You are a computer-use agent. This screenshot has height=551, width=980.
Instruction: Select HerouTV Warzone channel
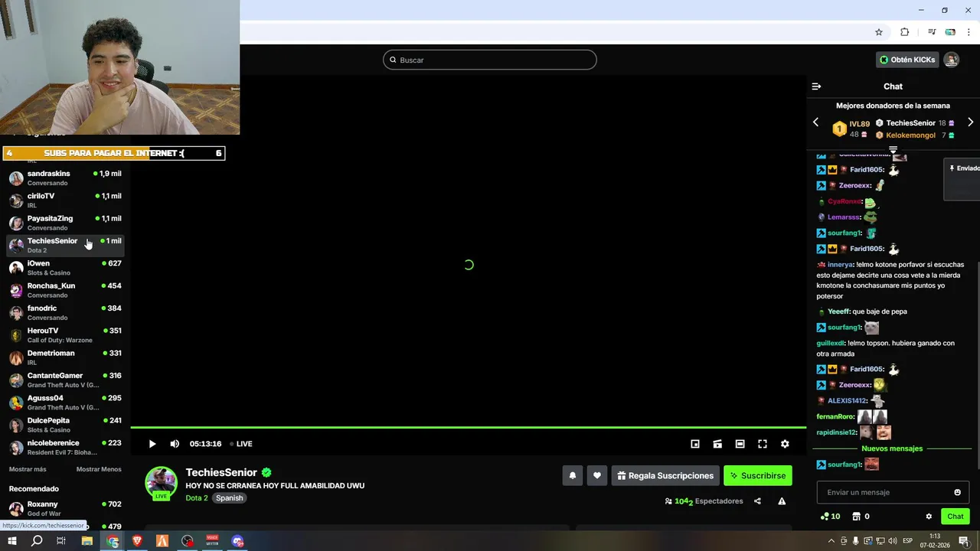(65, 335)
